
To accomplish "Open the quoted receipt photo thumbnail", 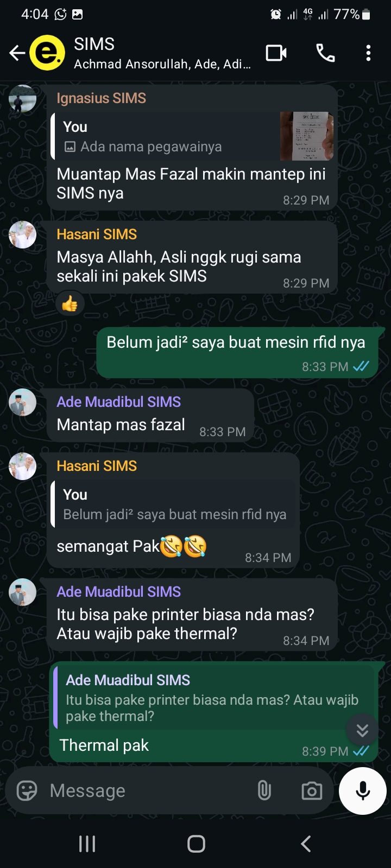I will (306, 136).
